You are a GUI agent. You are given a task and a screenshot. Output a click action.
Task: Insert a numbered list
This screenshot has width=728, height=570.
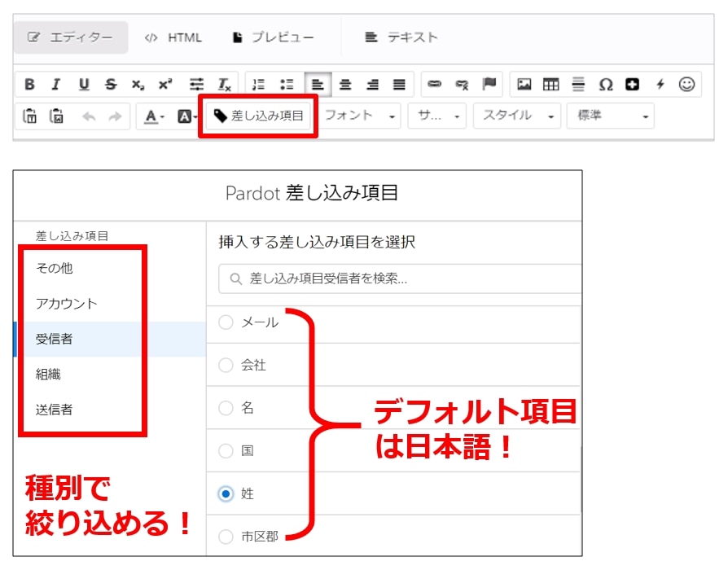click(x=259, y=85)
